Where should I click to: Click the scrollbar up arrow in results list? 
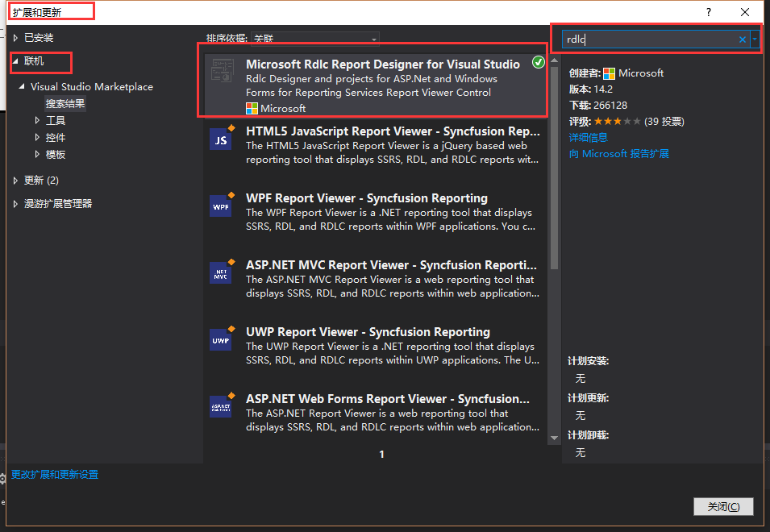(555, 60)
